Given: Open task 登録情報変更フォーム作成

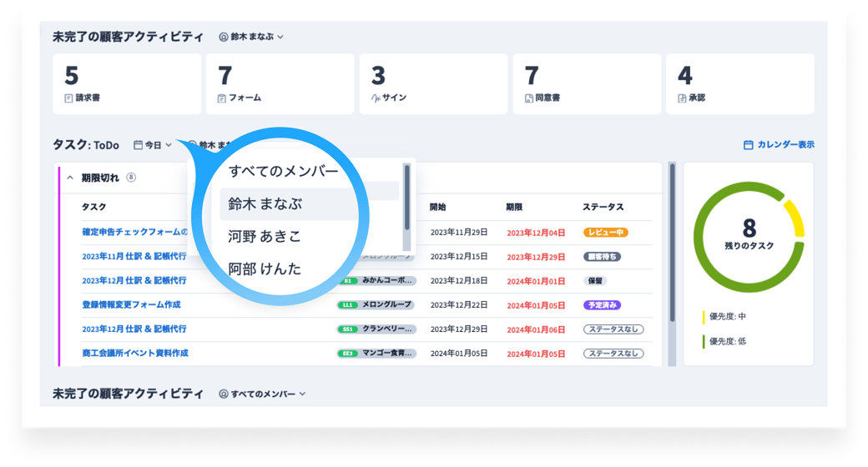Looking at the screenshot, I should (x=131, y=305).
